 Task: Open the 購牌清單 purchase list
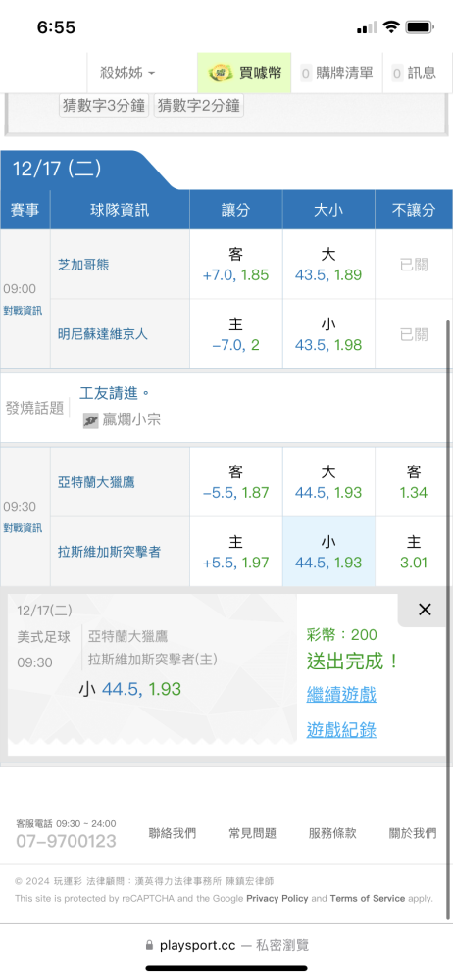coord(336,73)
